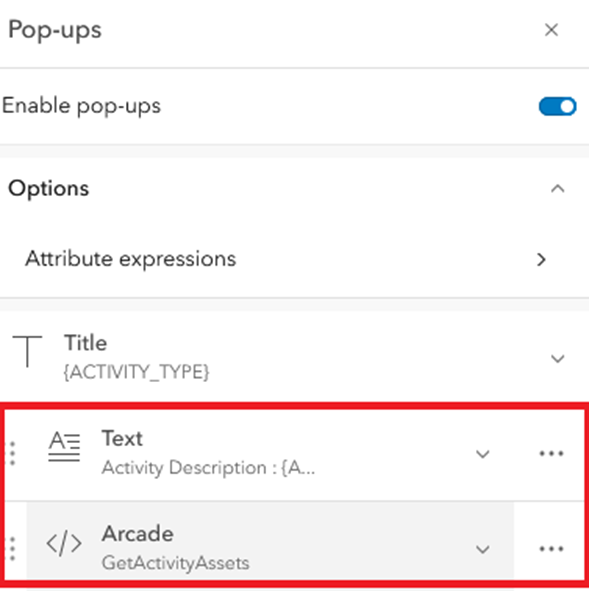The image size is (589, 591).
Task: Toggle the Enable pop-ups switch
Action: pyautogui.click(x=557, y=106)
